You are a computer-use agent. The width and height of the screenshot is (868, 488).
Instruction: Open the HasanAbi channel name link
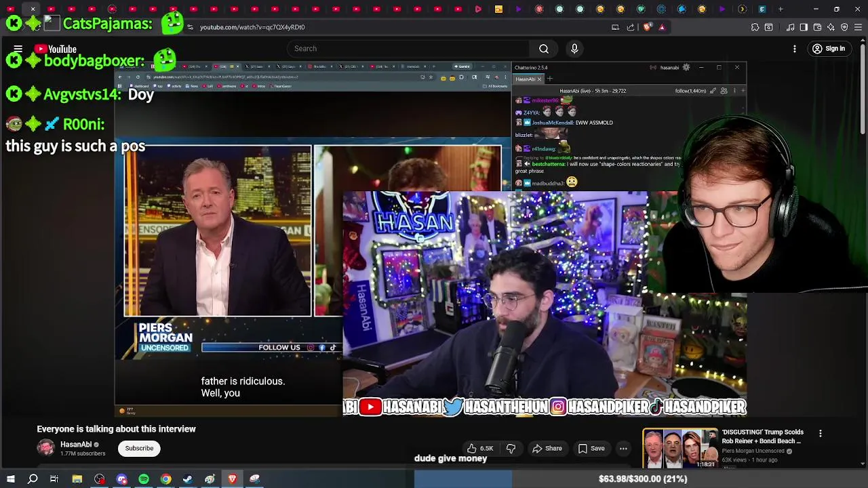point(76,445)
